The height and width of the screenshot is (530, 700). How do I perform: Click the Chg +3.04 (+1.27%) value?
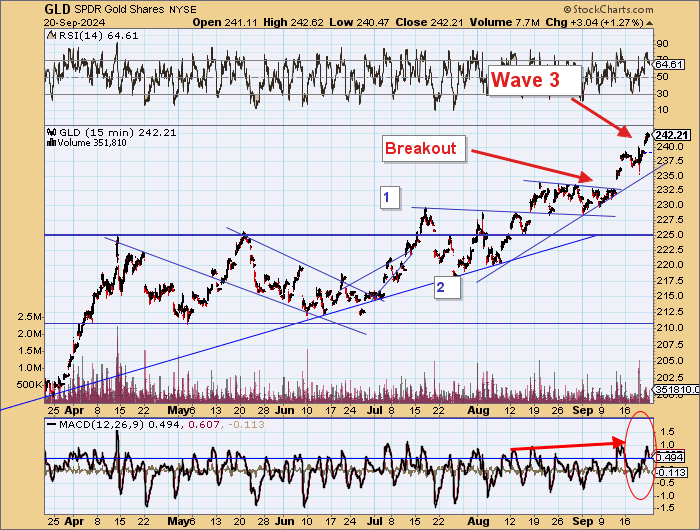[x=595, y=22]
